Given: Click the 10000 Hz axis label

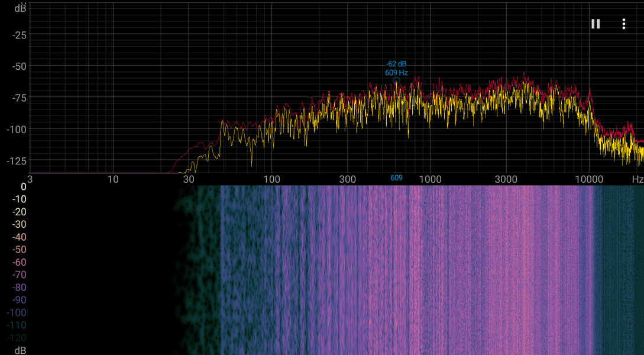Looking at the screenshot, I should point(589,179).
